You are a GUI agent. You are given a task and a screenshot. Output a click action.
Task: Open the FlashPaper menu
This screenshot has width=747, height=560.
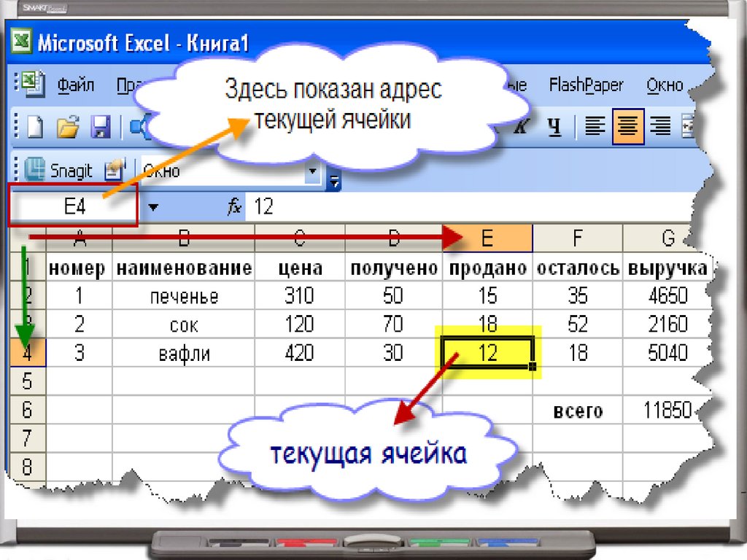coord(586,86)
